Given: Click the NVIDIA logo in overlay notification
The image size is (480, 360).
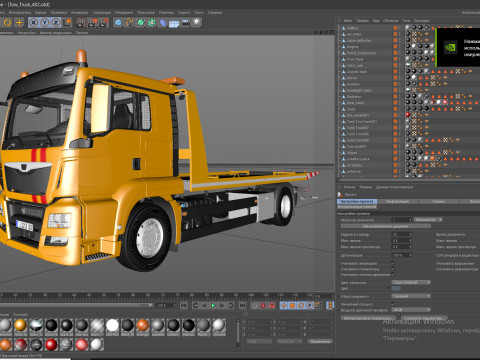Looking at the screenshot, I should coord(450,47).
